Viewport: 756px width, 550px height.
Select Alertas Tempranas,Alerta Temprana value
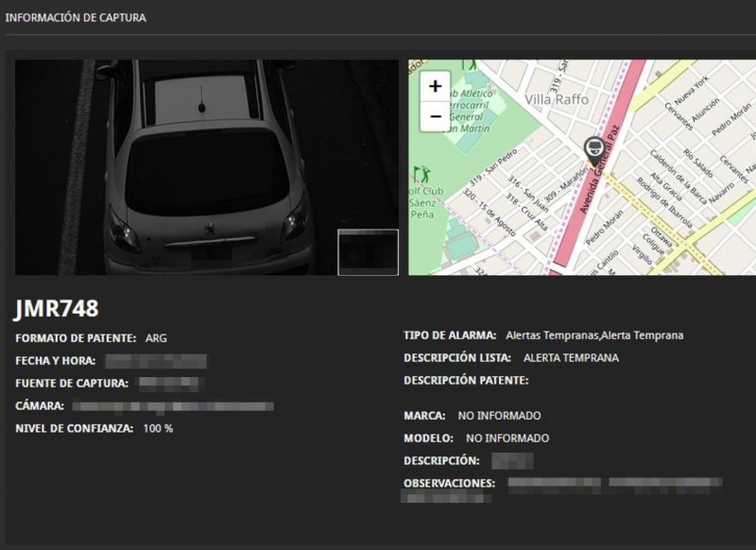(x=594, y=335)
